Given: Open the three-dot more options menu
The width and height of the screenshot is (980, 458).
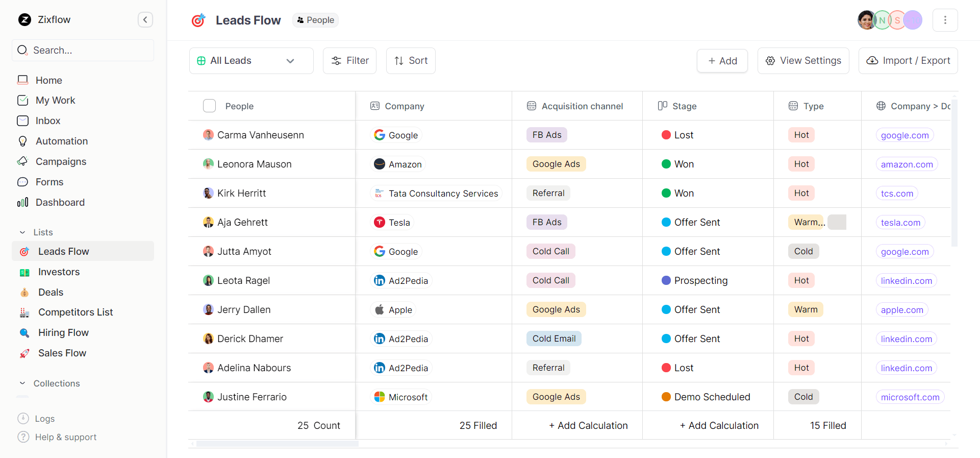Looking at the screenshot, I should click(945, 20).
